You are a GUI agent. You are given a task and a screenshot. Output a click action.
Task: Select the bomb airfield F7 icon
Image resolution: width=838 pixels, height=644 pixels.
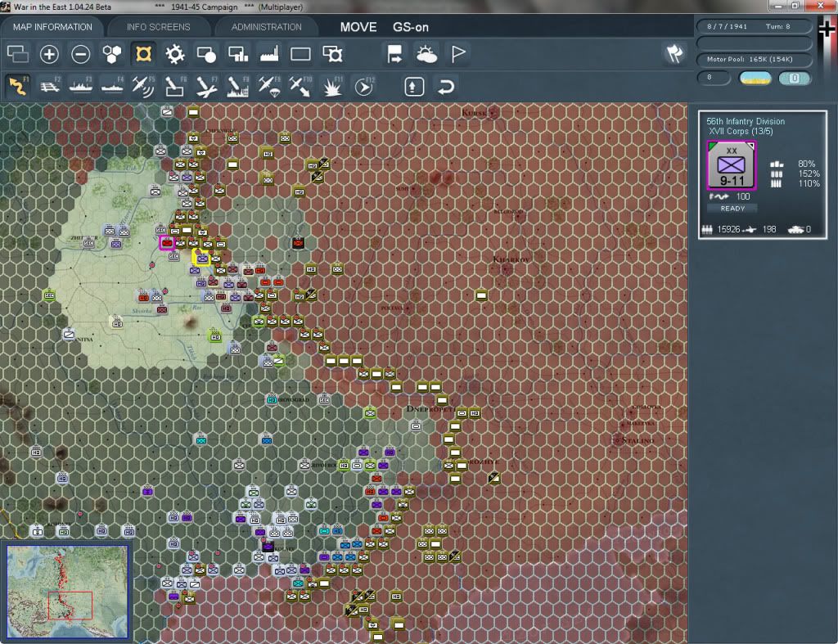click(206, 86)
